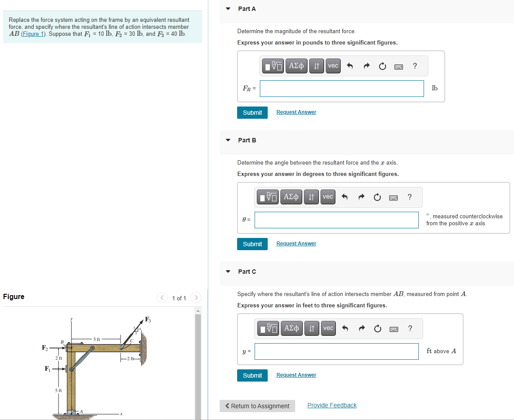The height and width of the screenshot is (420, 514).
Task: Click inside the y answer field in Part C
Action: click(x=336, y=351)
